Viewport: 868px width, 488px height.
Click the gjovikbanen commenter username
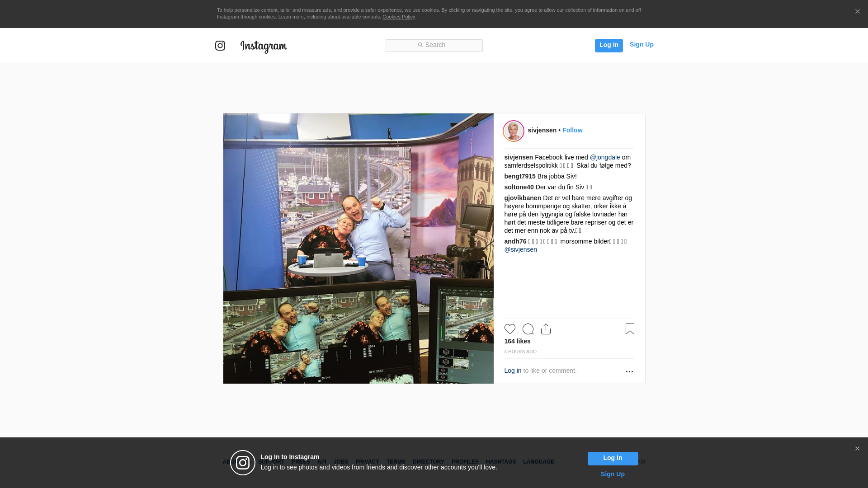[x=523, y=198]
